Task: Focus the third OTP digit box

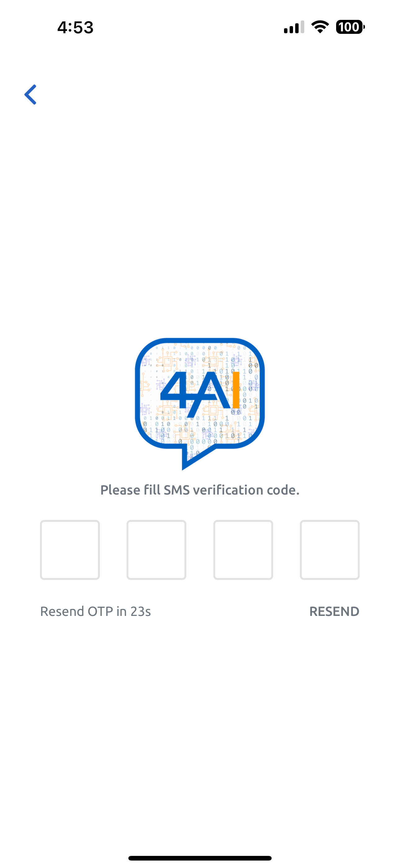Action: click(x=243, y=550)
